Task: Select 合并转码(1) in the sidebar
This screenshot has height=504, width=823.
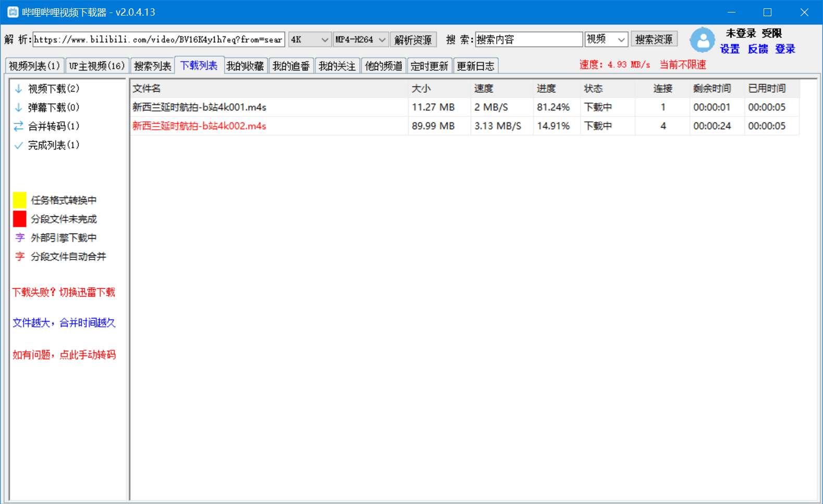Action: [x=54, y=126]
